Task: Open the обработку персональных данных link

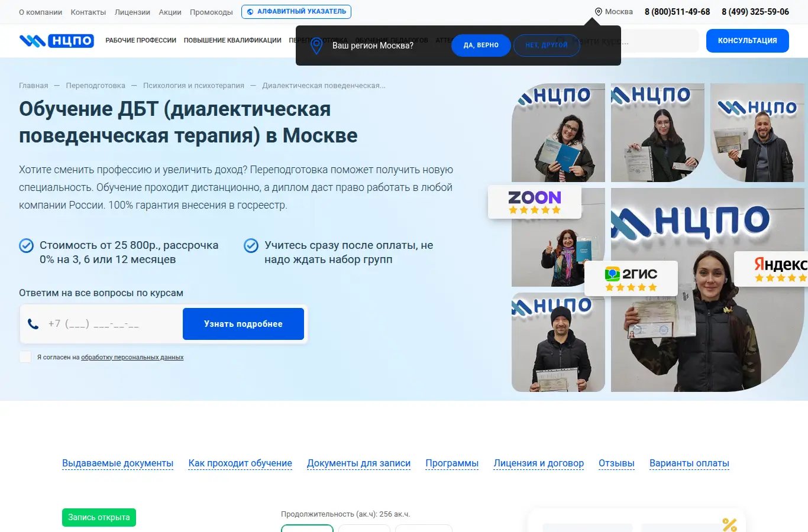Action: [132, 358]
